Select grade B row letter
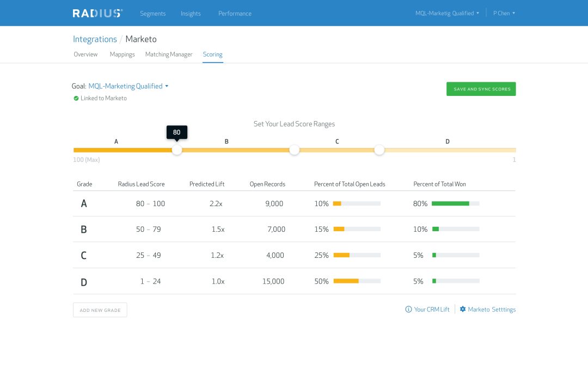 point(84,229)
